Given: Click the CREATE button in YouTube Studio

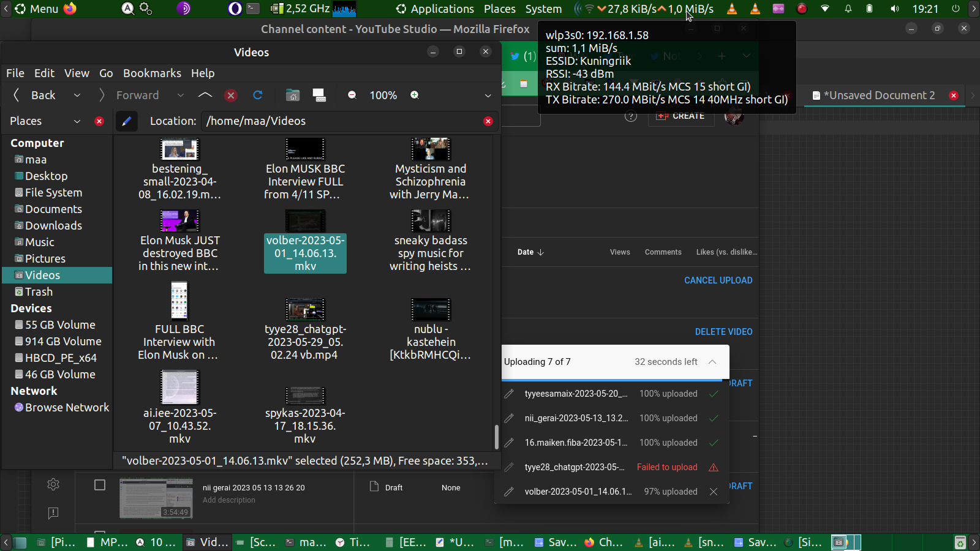Looking at the screenshot, I should [681, 116].
